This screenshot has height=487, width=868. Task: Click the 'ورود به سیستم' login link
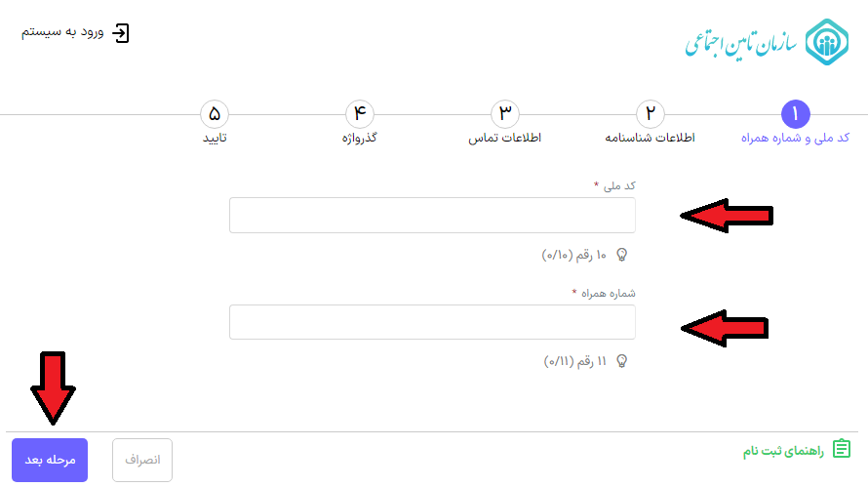pos(61,33)
